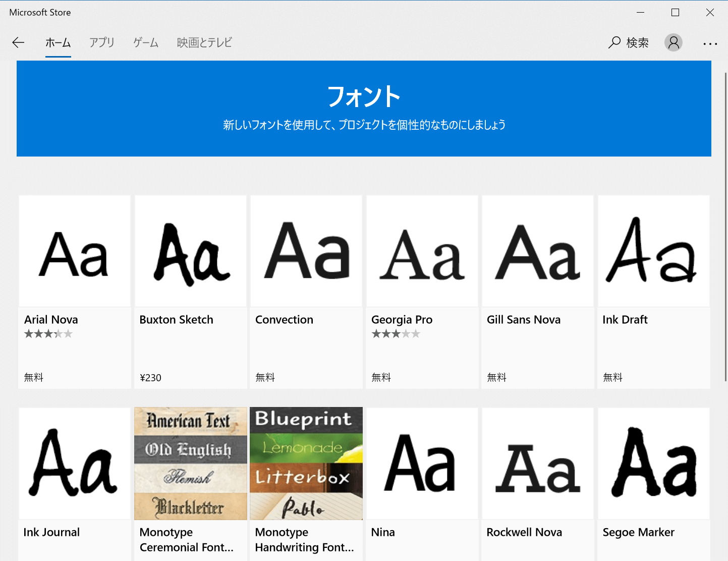Open the Buxton Sketch font preview
This screenshot has width=728, height=561.
pos(191,251)
